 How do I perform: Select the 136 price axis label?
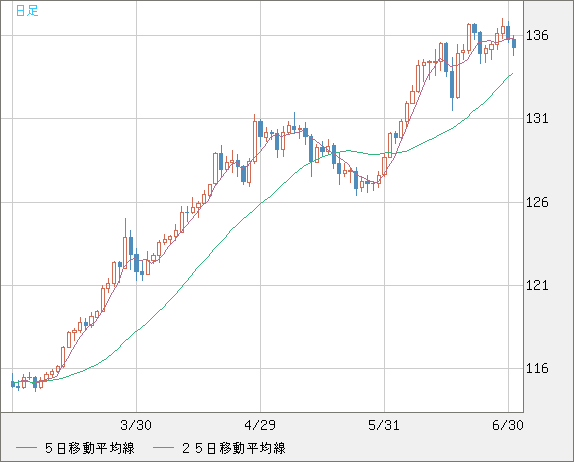(537, 36)
